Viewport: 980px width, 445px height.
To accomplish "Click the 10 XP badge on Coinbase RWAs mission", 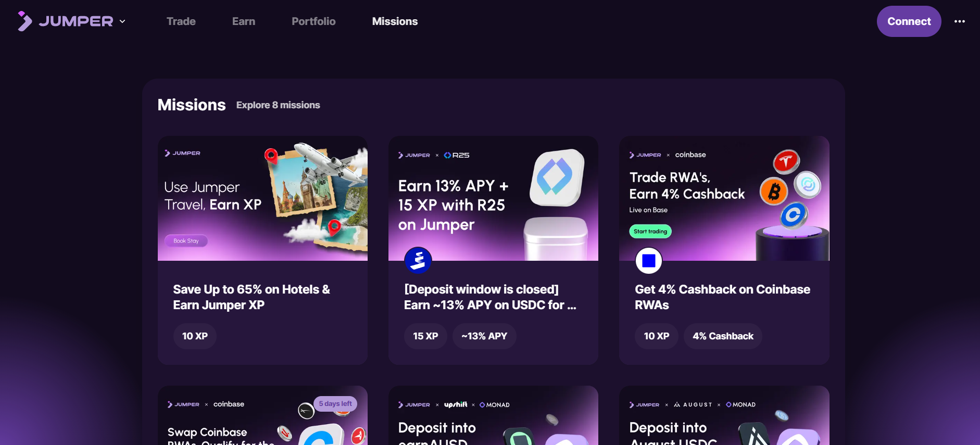I will click(657, 336).
